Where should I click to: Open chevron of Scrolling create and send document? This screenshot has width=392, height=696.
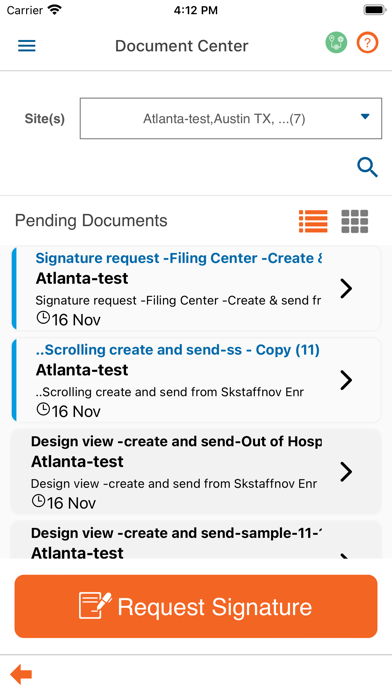(x=346, y=380)
